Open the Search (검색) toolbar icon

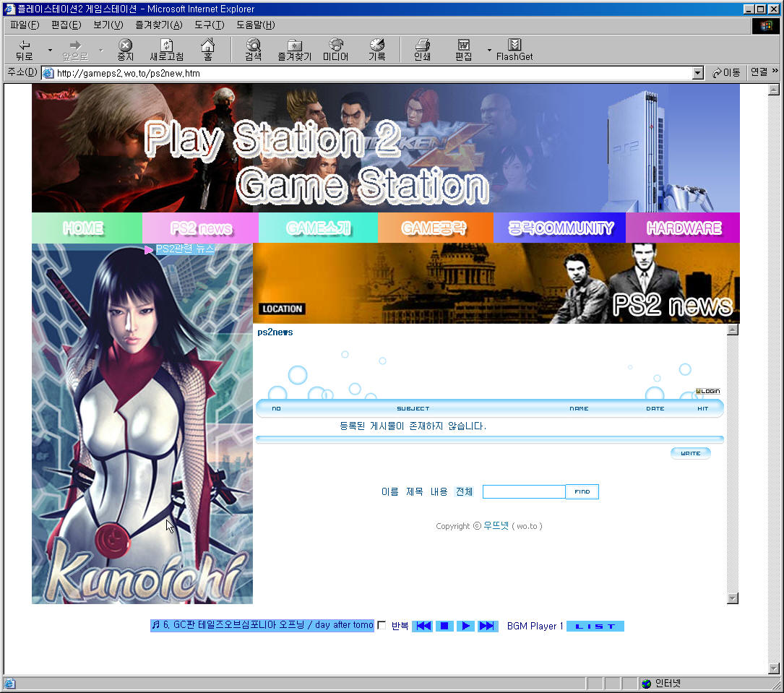point(253,49)
